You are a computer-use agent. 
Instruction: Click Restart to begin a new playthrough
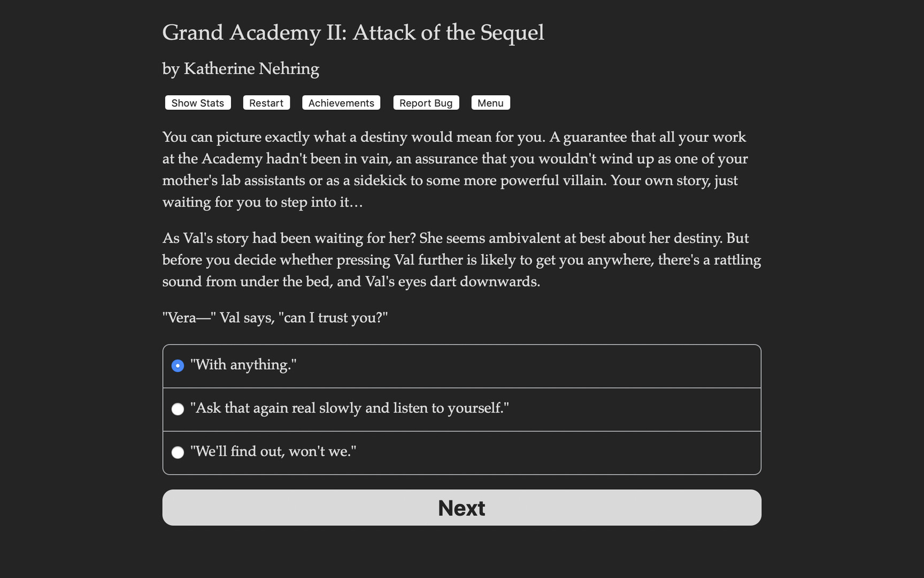(x=266, y=103)
